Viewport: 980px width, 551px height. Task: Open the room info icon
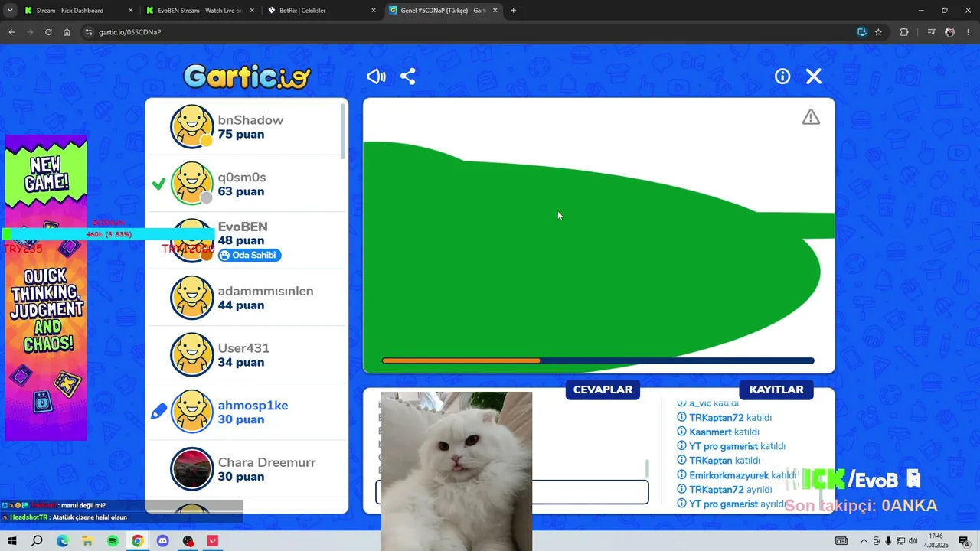[x=782, y=77]
